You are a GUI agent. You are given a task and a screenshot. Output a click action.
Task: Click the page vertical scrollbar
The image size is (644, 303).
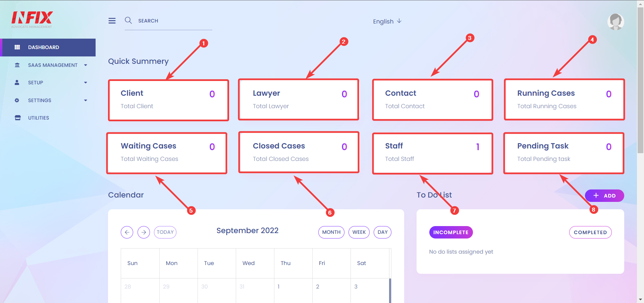(x=640, y=81)
